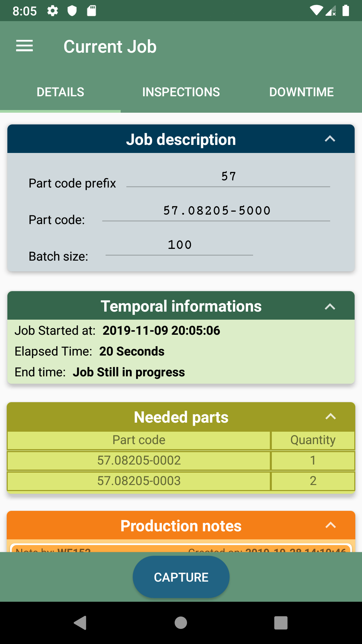This screenshot has height=644, width=362.
Task: Tap the Wi-Fi signal status icon
Action: point(316,11)
